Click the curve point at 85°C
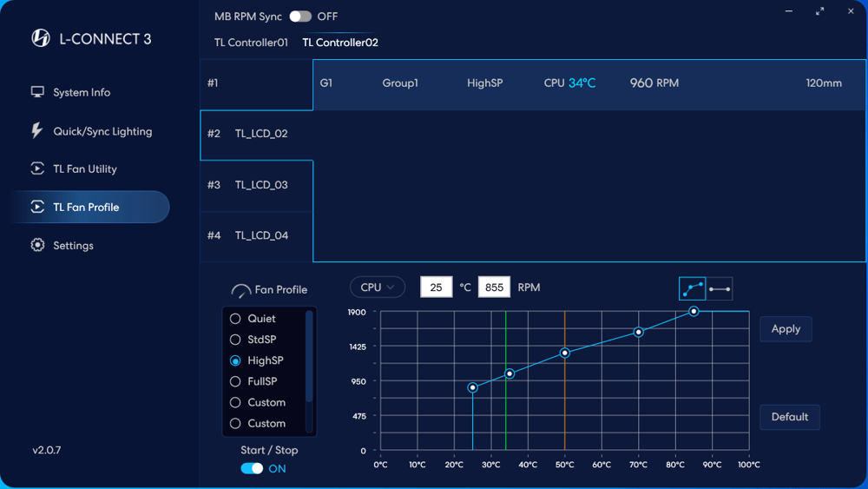 694,311
